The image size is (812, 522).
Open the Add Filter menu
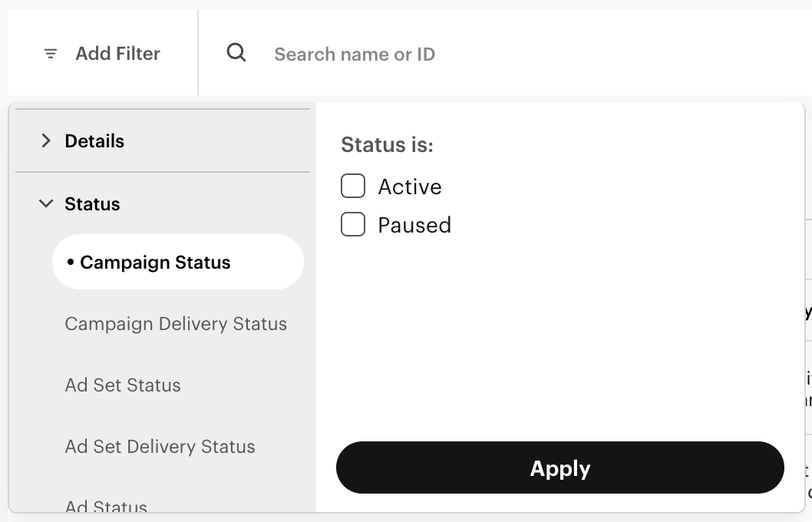pos(117,53)
